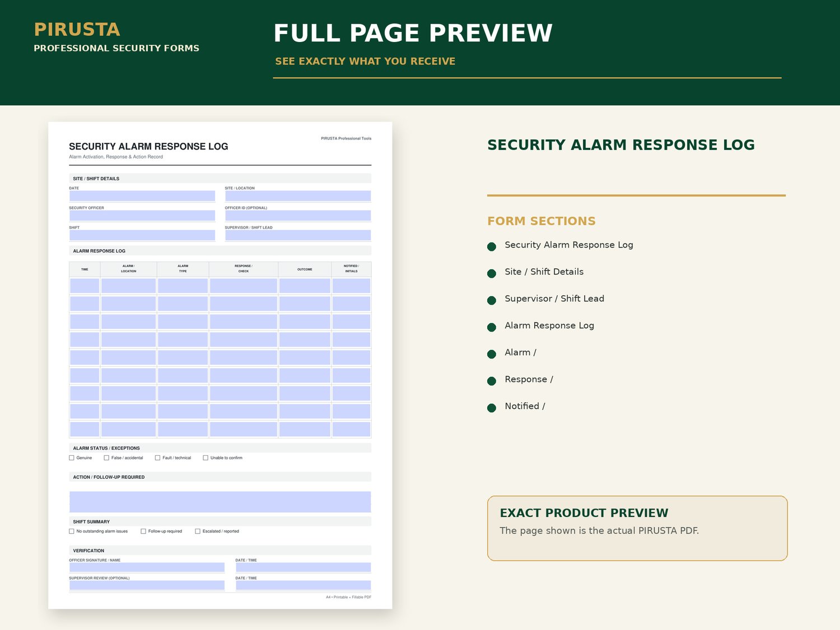Image resolution: width=840 pixels, height=630 pixels.
Task: Click the PIRUSTA Professional Tools label
Action: point(346,138)
